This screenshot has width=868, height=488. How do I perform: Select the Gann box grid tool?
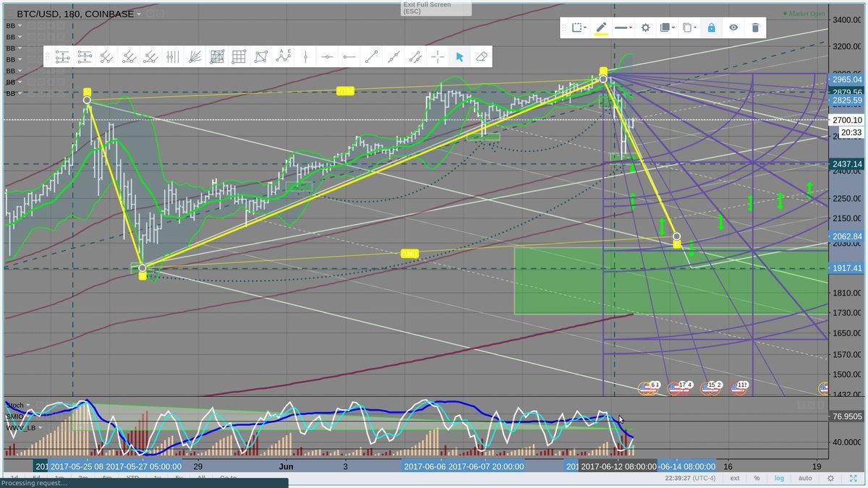pos(239,56)
